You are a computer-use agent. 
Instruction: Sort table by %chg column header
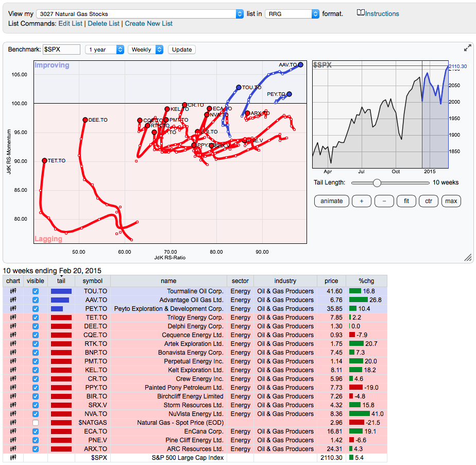(367, 281)
